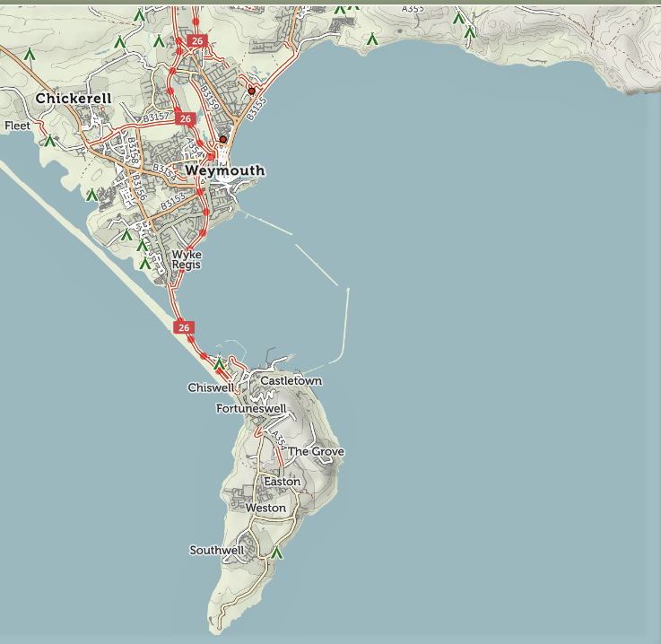Click the campsite icon east of Southwell

[x=277, y=553]
